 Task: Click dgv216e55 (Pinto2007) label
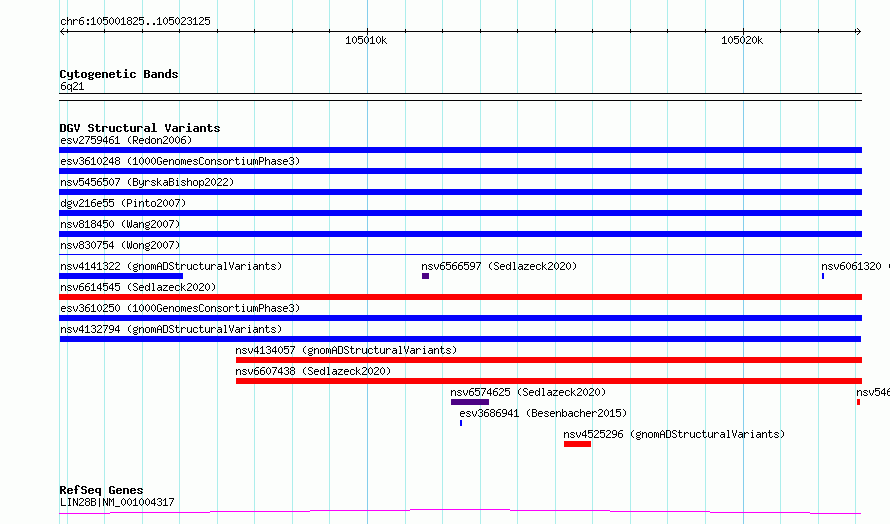[x=123, y=203]
